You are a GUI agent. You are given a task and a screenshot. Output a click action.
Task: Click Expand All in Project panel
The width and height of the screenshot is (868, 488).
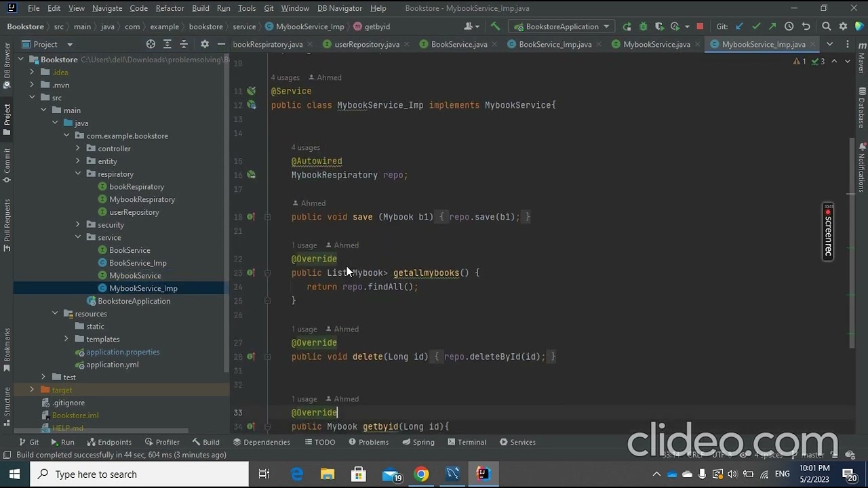(x=167, y=44)
